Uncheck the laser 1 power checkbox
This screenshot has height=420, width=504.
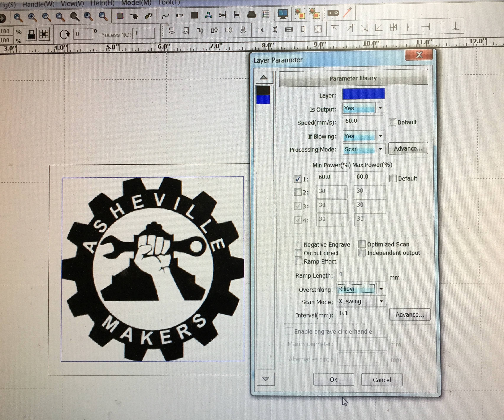point(297,179)
